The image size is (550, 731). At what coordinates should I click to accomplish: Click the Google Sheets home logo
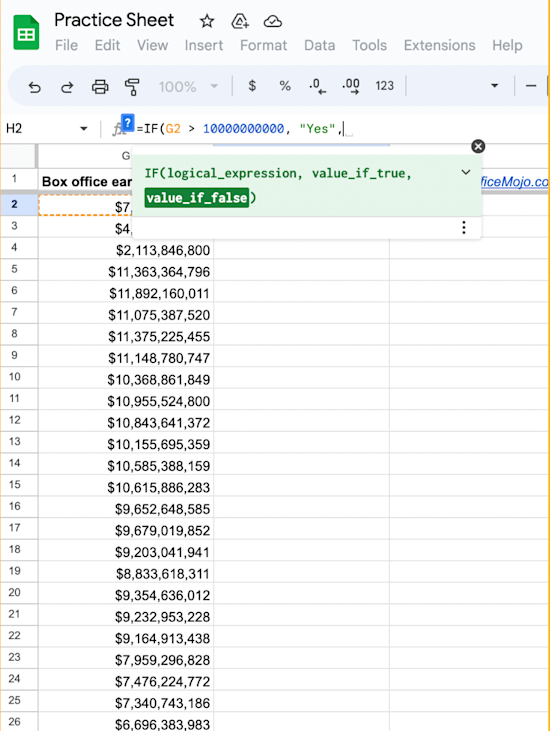coord(26,32)
